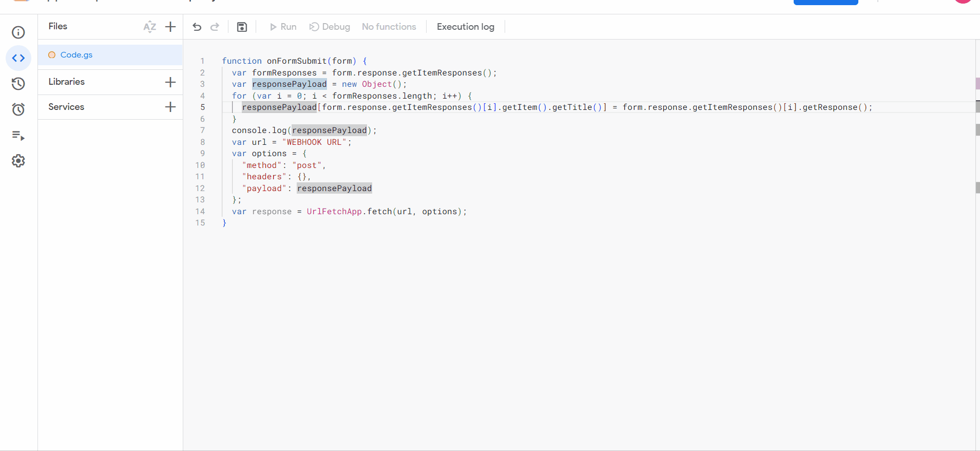This screenshot has height=451, width=980.
Task: Open the Overview info icon in sidebar
Action: pos(18,32)
